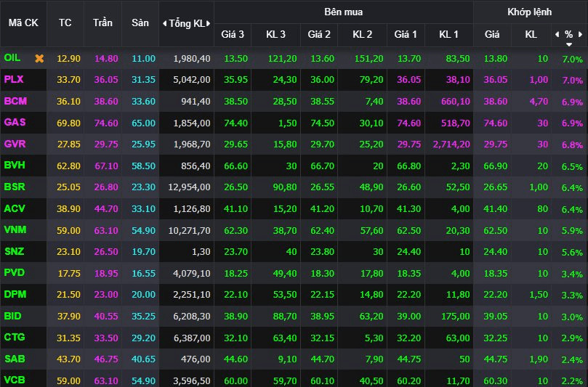This screenshot has height=387, width=588.
Task: Click DPM Giá 3 value 22.10
Action: click(235, 295)
